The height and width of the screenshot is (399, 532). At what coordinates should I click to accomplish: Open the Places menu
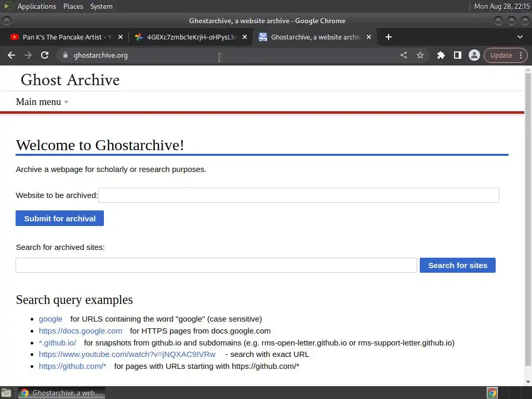(73, 6)
